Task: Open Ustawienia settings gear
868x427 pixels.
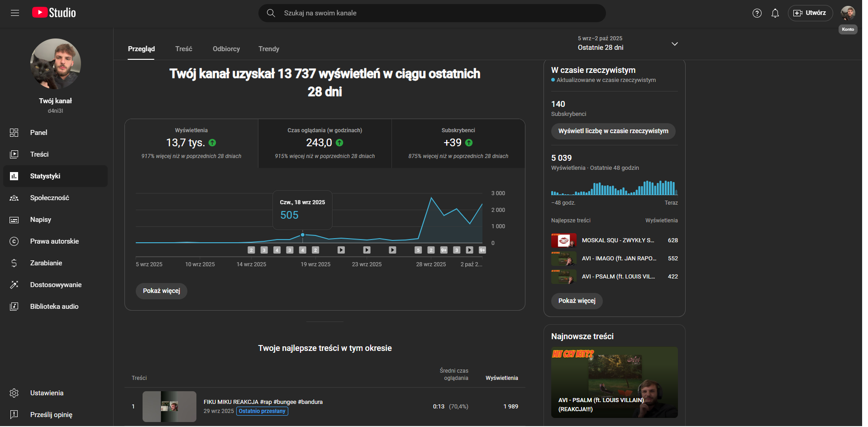Action: pyautogui.click(x=14, y=393)
